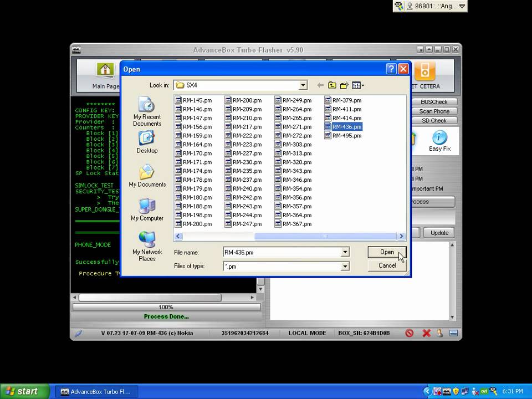The width and height of the screenshot is (532, 399).
Task: Open My Network Places
Action: 147,246
